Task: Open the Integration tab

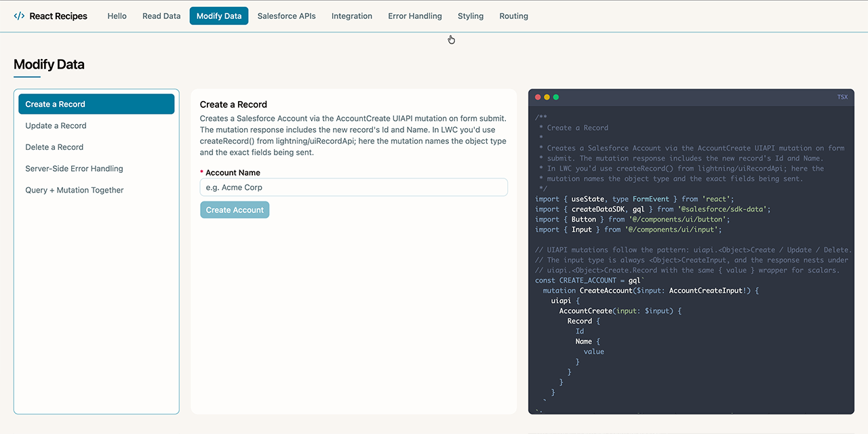Action: (x=352, y=16)
